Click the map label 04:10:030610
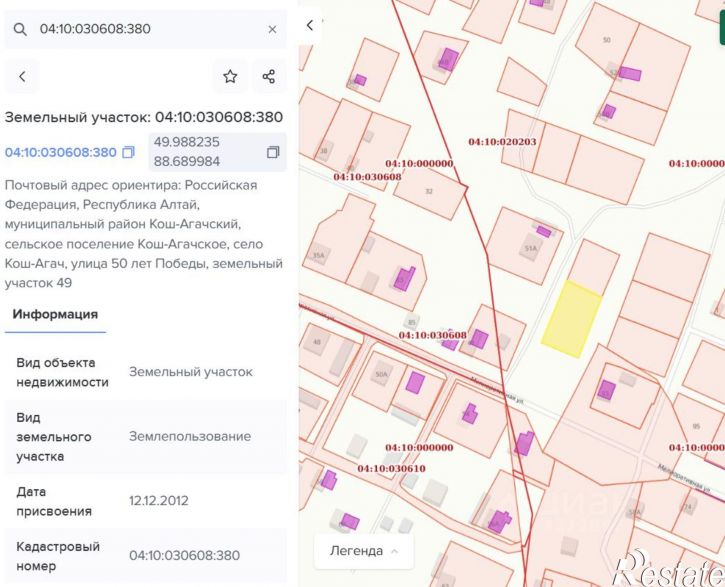 [x=391, y=469]
